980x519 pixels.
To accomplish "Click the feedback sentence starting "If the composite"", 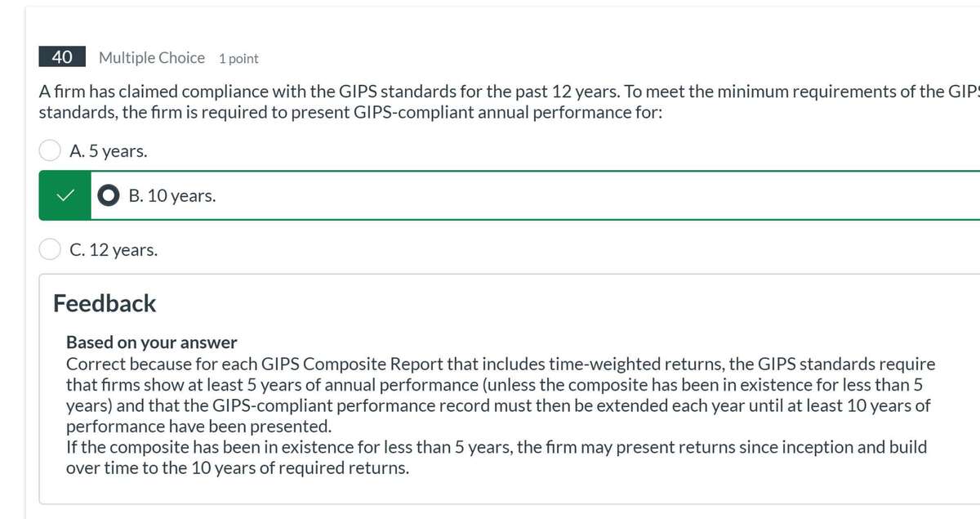I will click(496, 447).
